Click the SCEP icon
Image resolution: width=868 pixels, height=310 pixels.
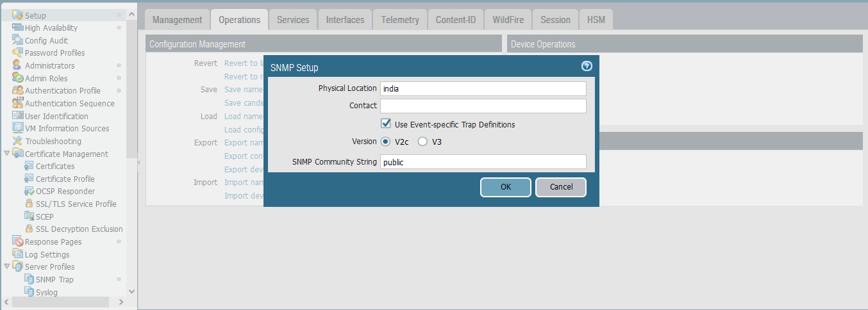[x=29, y=216]
